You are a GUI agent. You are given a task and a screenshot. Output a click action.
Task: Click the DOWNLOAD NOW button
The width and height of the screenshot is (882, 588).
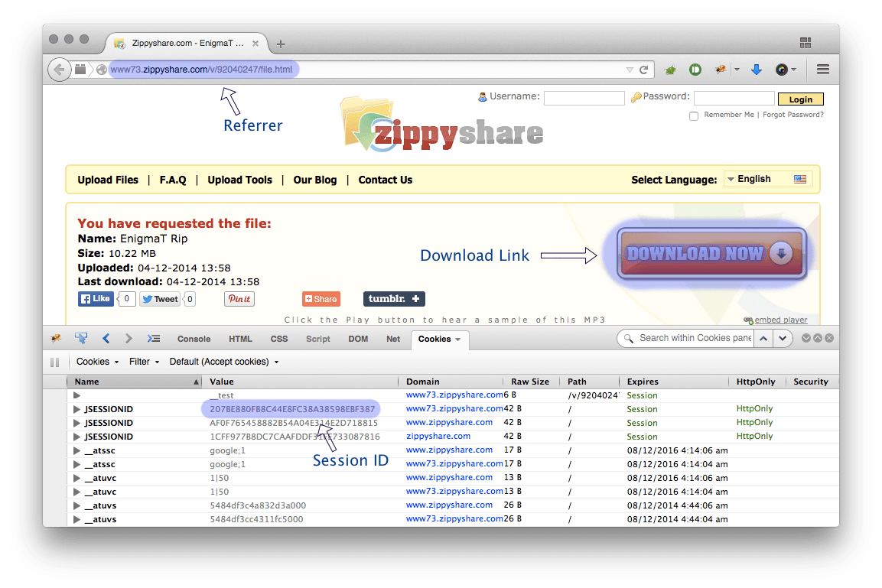(711, 254)
